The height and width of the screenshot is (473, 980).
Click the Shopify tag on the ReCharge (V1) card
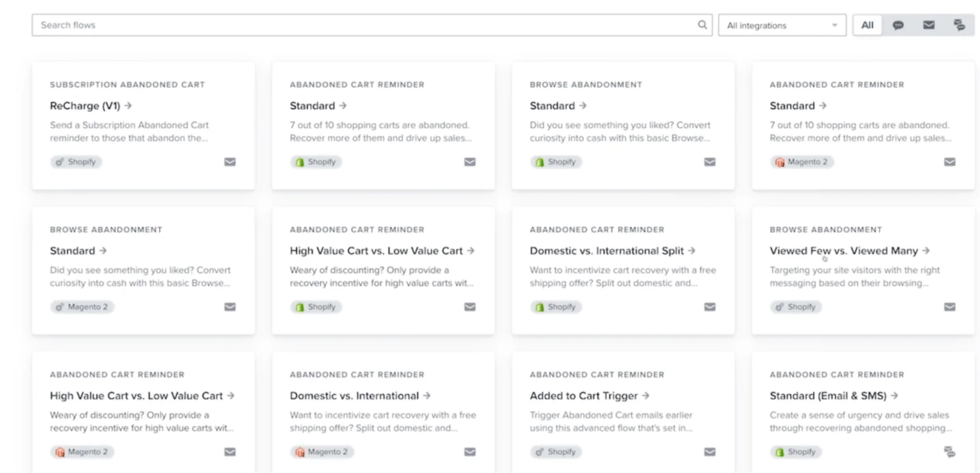(76, 162)
